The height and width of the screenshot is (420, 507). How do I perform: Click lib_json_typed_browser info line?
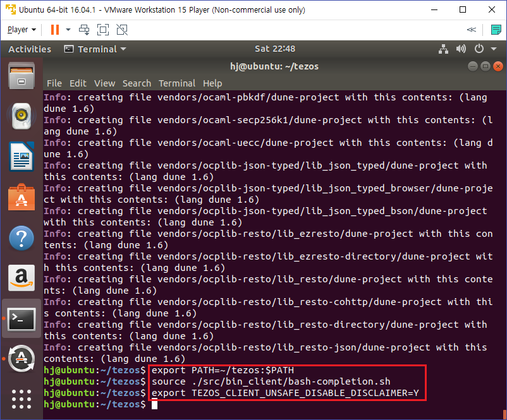pos(268,194)
